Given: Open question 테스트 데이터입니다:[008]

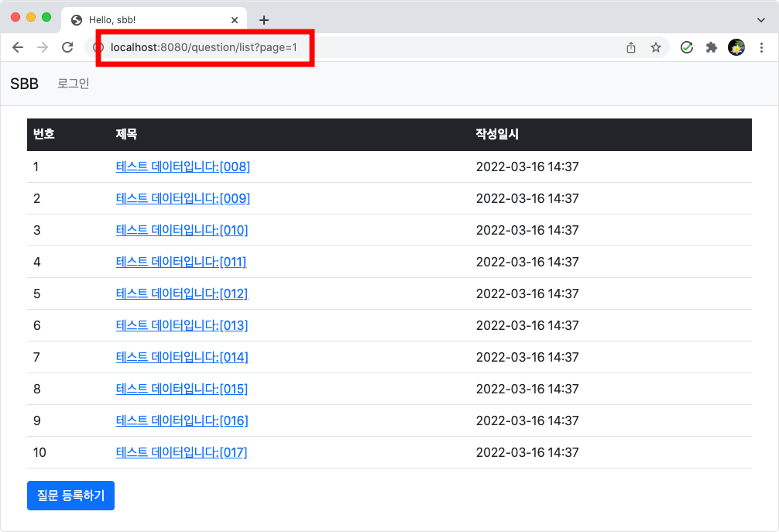Looking at the screenshot, I should coord(183,166).
